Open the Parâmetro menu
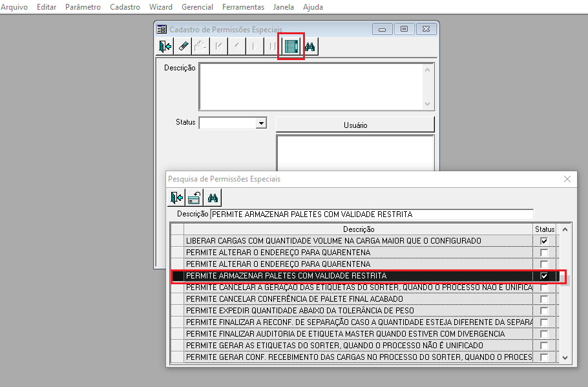Image resolution: width=588 pixels, height=387 pixels. [83, 7]
